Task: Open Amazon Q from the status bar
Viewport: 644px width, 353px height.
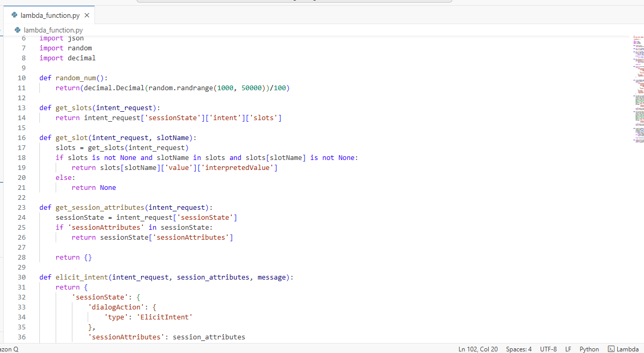Action: click(x=8, y=349)
